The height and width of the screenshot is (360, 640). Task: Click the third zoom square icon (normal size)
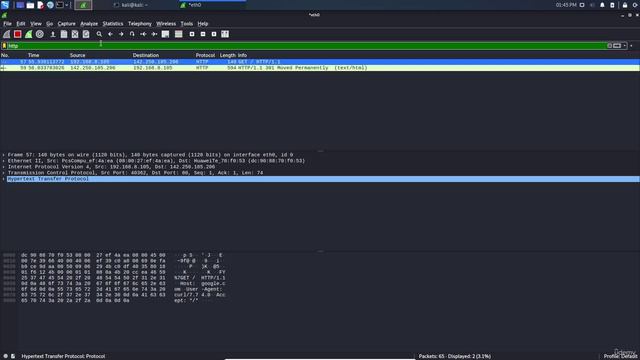click(x=214, y=34)
